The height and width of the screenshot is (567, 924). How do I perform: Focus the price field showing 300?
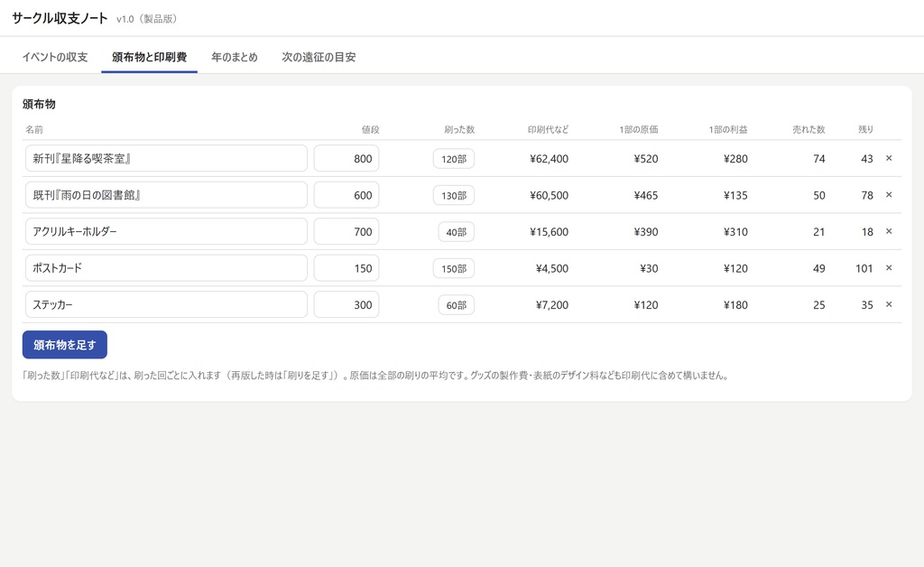tap(346, 305)
